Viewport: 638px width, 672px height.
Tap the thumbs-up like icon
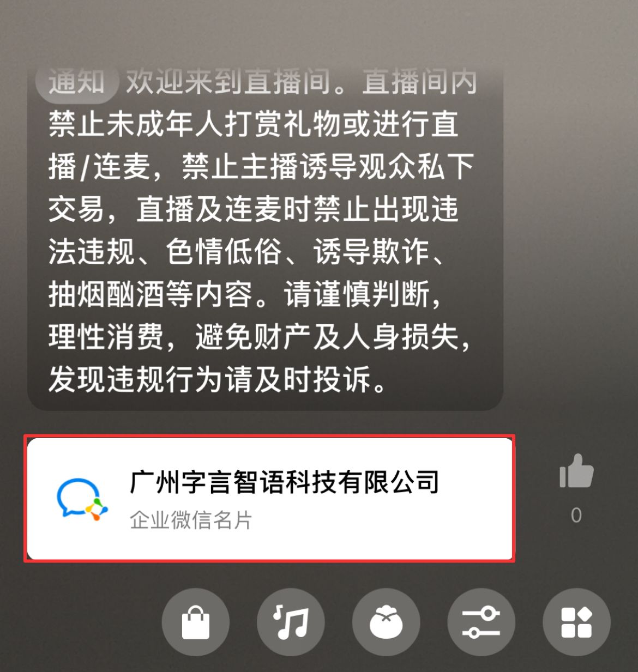[x=576, y=471]
